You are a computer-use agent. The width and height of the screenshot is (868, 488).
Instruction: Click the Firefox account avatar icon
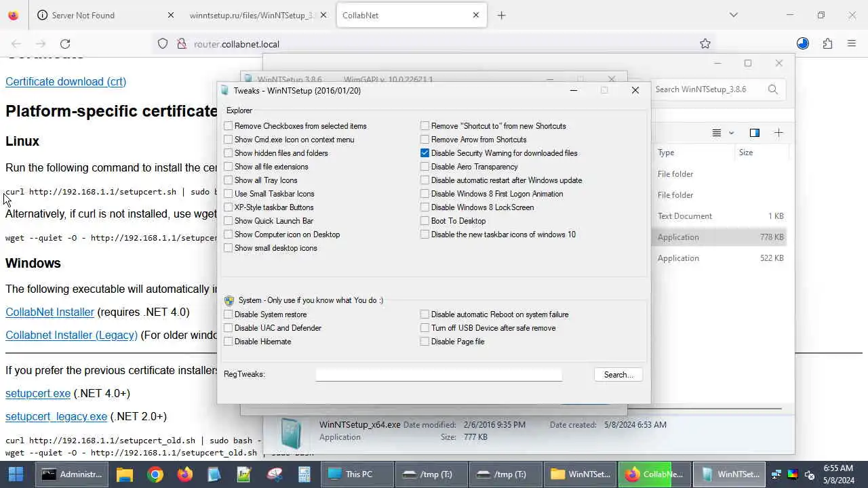pyautogui.click(x=803, y=44)
